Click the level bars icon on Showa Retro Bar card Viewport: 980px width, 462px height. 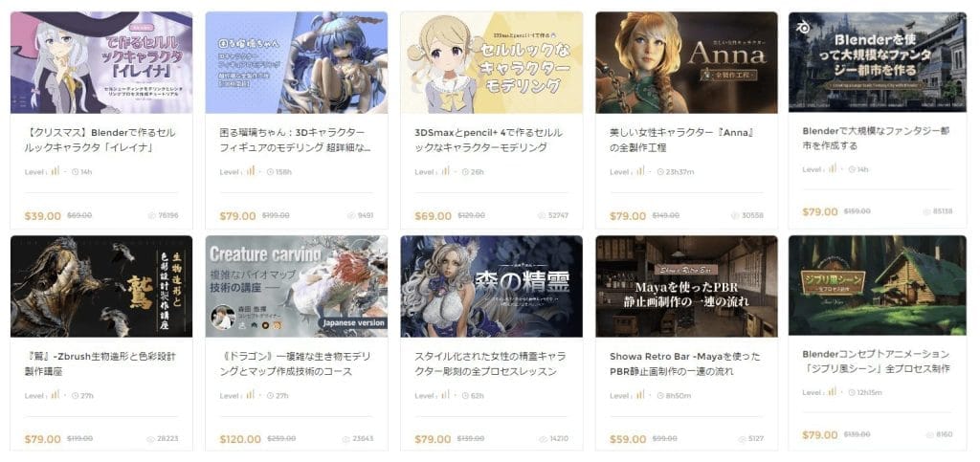point(640,394)
